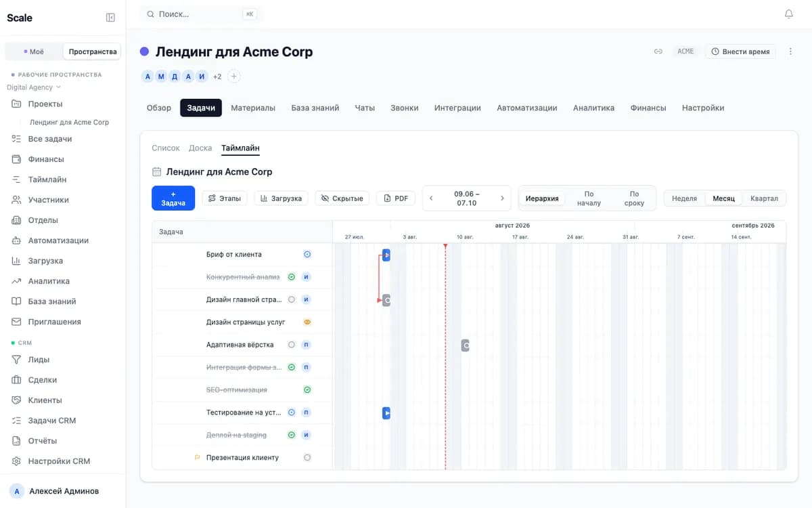The width and height of the screenshot is (812, 508).
Task: Focus the Поиск search field
Action: 202,14
